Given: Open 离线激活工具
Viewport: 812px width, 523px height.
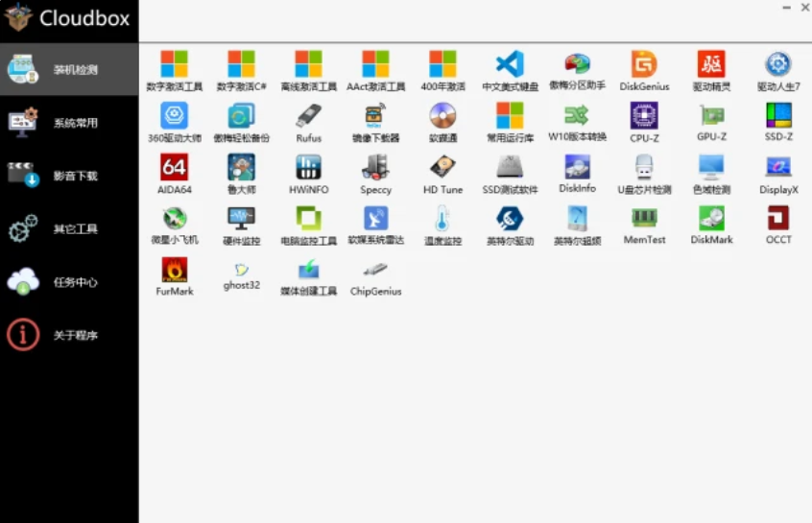Looking at the screenshot, I should pyautogui.click(x=309, y=71).
